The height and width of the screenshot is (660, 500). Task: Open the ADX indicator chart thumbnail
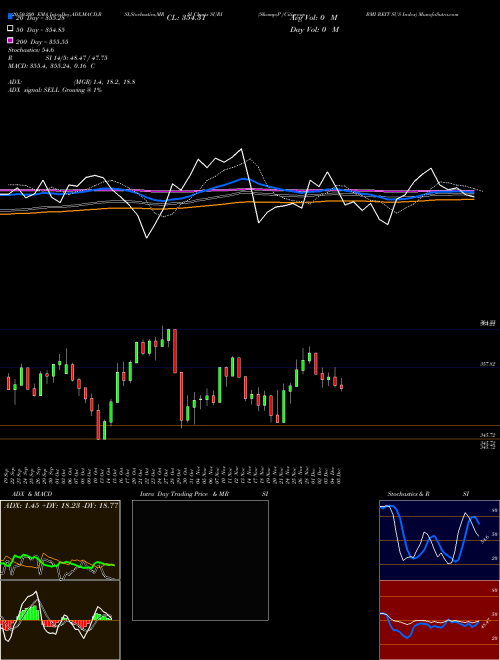(60, 540)
